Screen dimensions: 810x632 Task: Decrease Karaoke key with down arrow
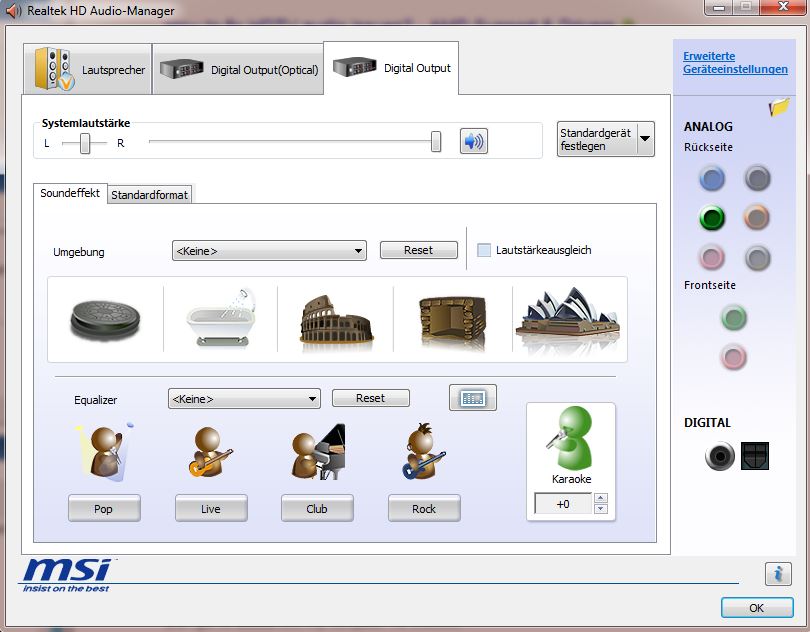(600, 508)
